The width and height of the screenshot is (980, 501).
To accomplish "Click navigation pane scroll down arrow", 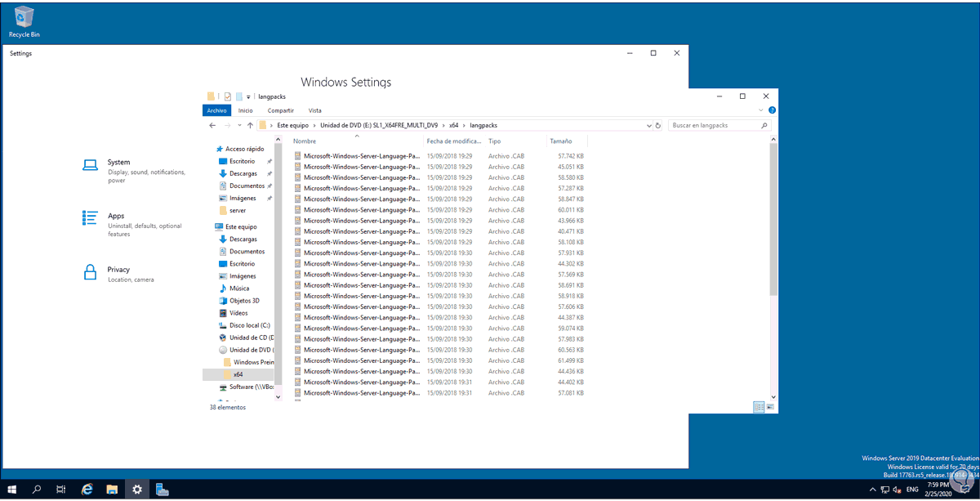I will pos(278,396).
